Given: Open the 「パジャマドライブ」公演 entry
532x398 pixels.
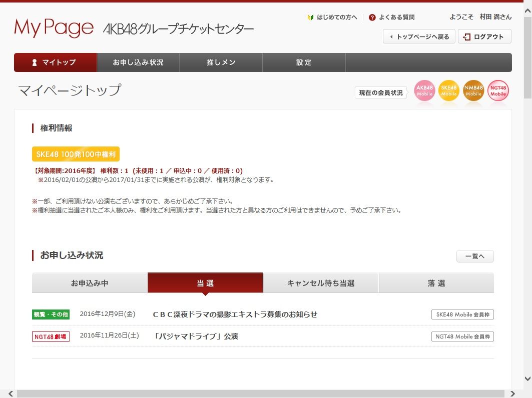Looking at the screenshot, I should (196, 336).
